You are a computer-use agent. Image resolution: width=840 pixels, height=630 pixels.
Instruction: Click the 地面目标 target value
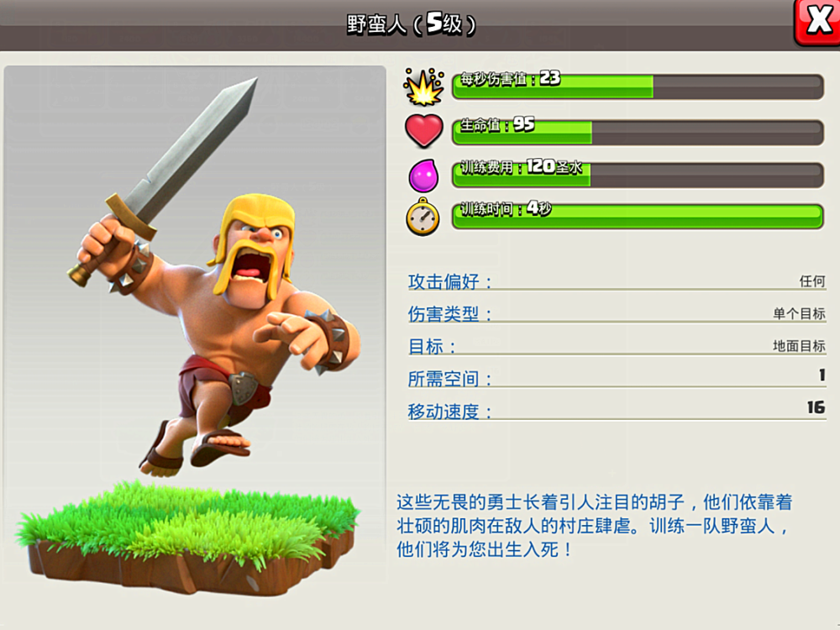799,346
